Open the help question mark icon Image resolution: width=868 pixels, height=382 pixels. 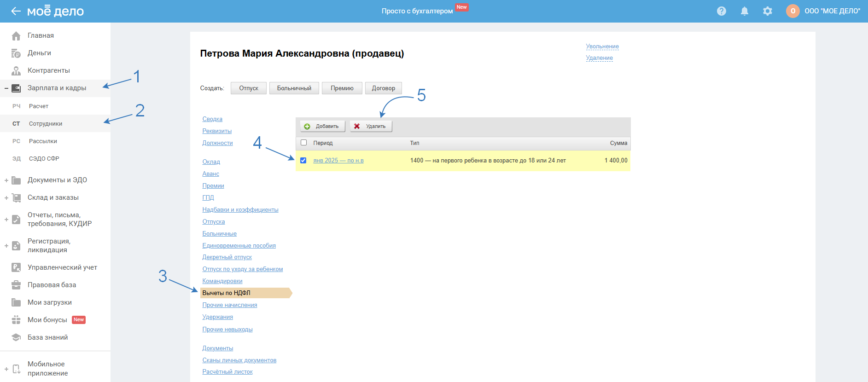coord(722,11)
